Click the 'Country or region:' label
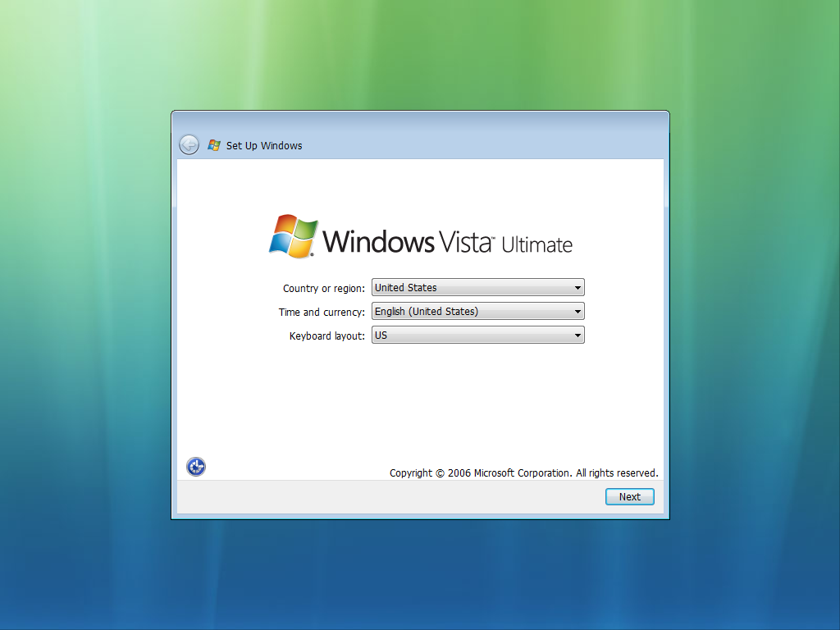 323,288
